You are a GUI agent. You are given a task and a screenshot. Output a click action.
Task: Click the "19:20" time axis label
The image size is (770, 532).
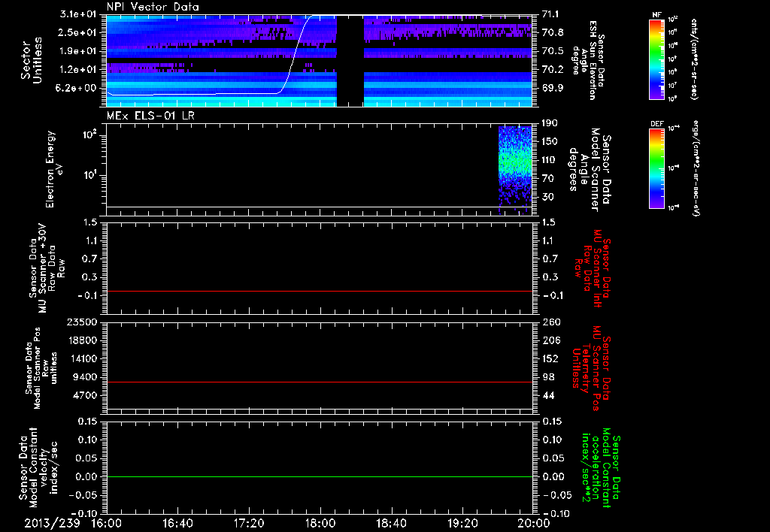coord(462,523)
